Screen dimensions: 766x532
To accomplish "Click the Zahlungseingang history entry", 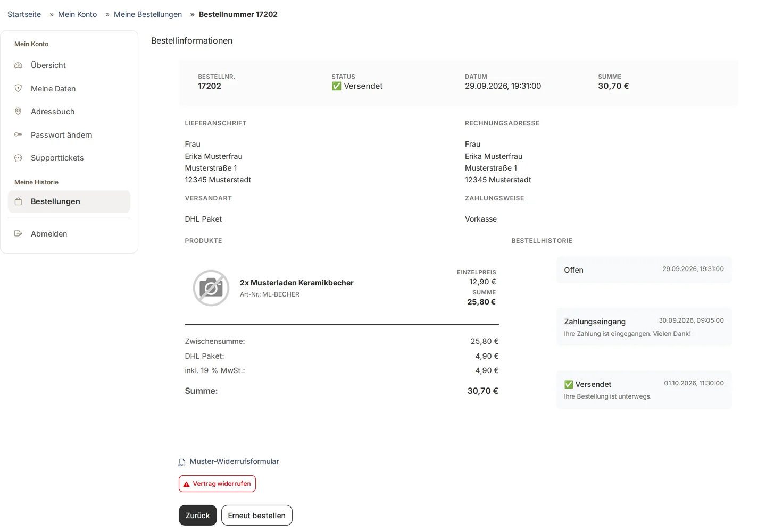I will click(x=644, y=327).
